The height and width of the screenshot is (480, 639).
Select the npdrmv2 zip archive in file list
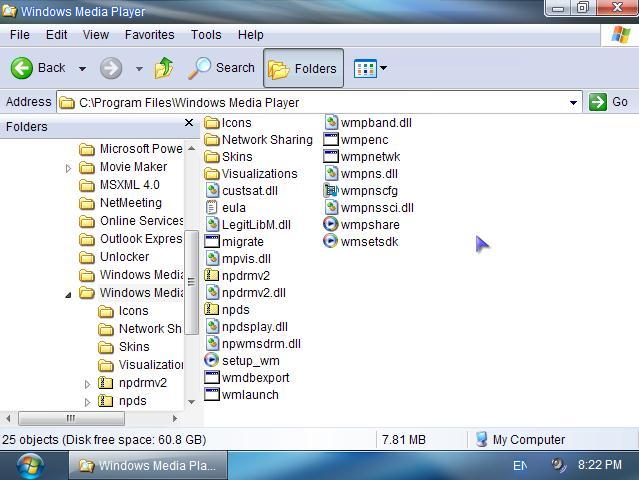[x=237, y=276]
